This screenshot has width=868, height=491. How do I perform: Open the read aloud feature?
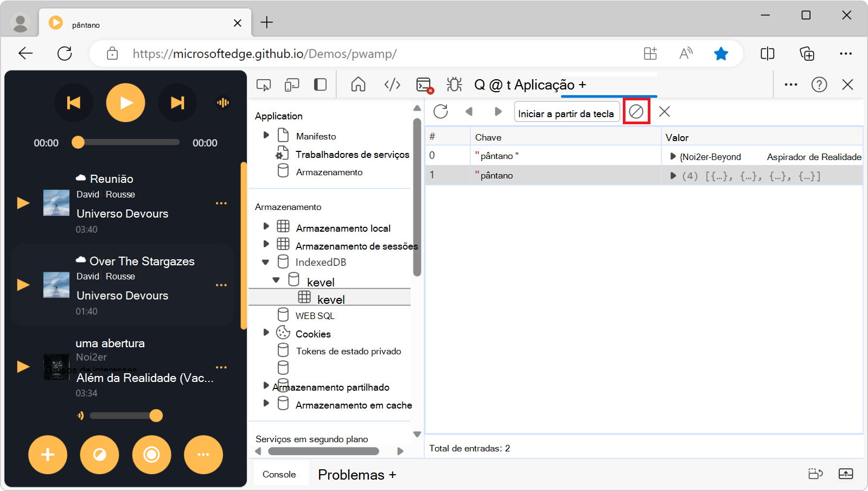686,53
